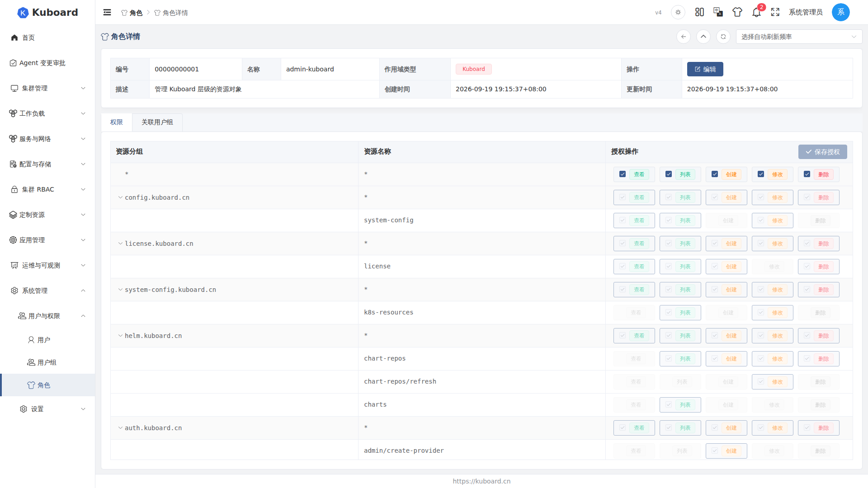Open the https://kuboard.cn footer link
The image size is (868, 488).
[481, 481]
